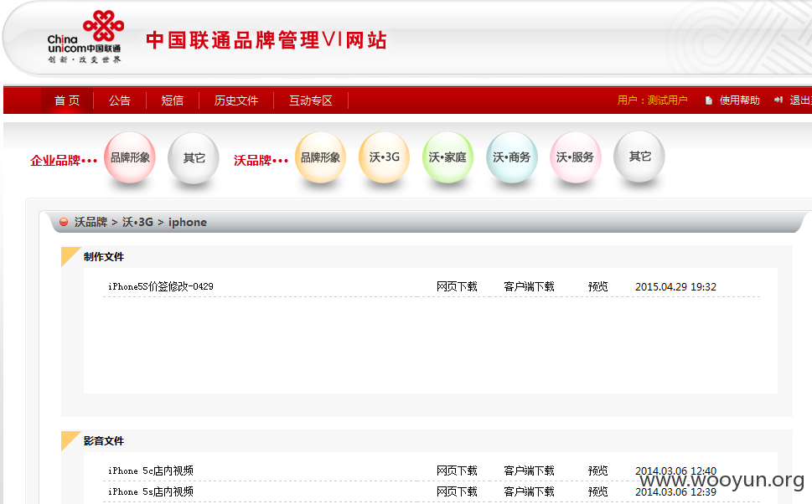812x504 pixels.
Task: Go to 沃品牌 in the breadcrumb
Action: pyautogui.click(x=91, y=222)
